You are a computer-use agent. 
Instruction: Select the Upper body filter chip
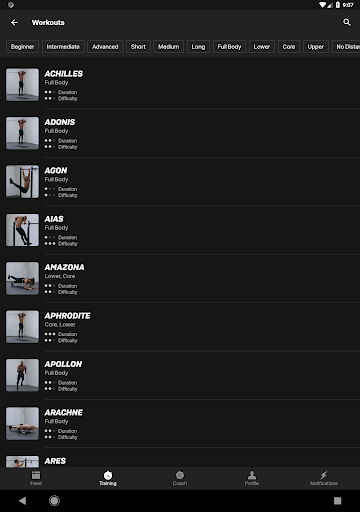(x=316, y=47)
